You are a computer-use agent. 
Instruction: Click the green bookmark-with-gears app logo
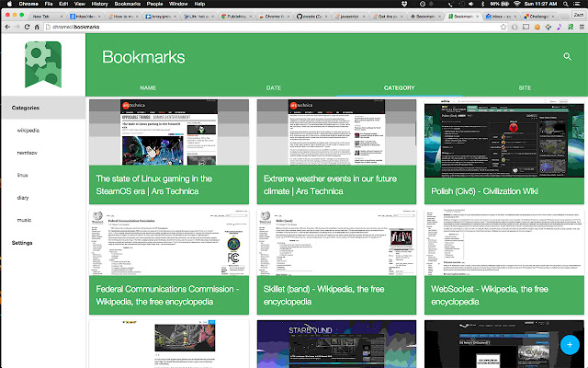[43, 64]
